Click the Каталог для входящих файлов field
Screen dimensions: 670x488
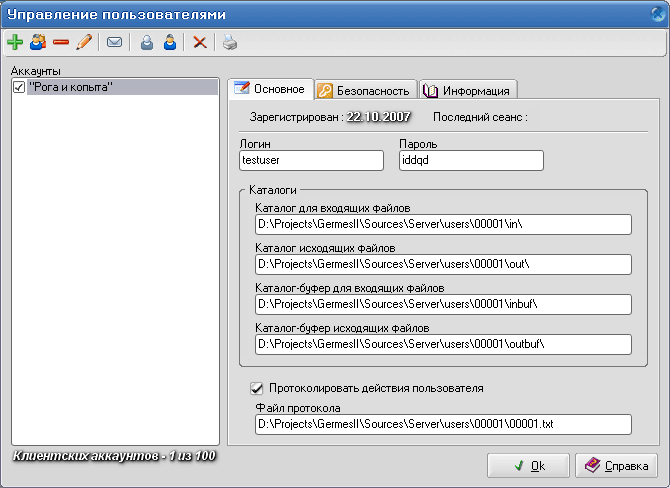[x=443, y=224]
